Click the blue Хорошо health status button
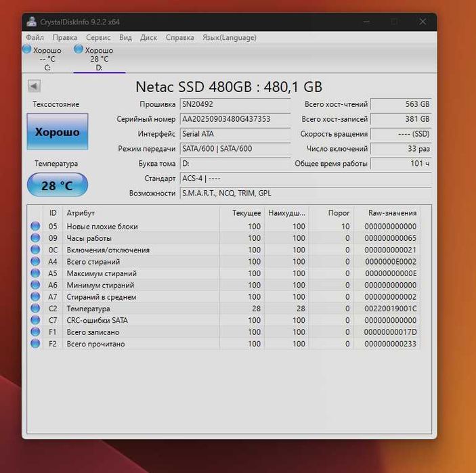476x473 pixels. click(x=58, y=132)
